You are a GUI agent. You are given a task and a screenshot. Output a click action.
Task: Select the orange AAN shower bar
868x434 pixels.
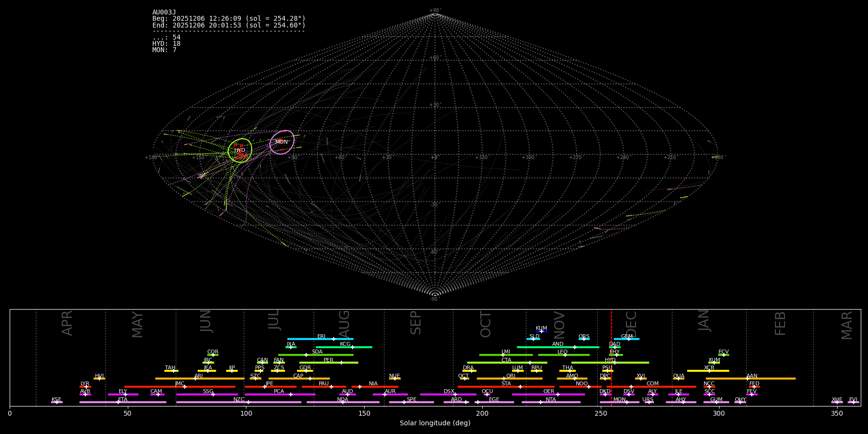(750, 379)
